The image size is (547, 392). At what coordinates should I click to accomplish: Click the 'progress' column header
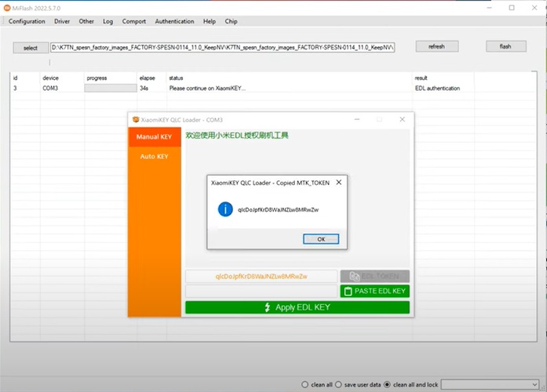click(97, 78)
